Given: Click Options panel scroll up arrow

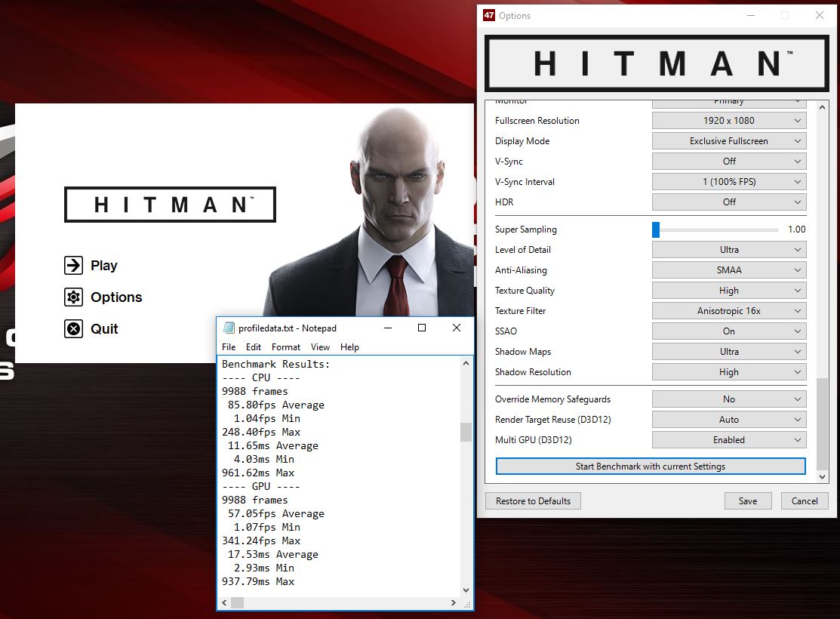Looking at the screenshot, I should [823, 107].
